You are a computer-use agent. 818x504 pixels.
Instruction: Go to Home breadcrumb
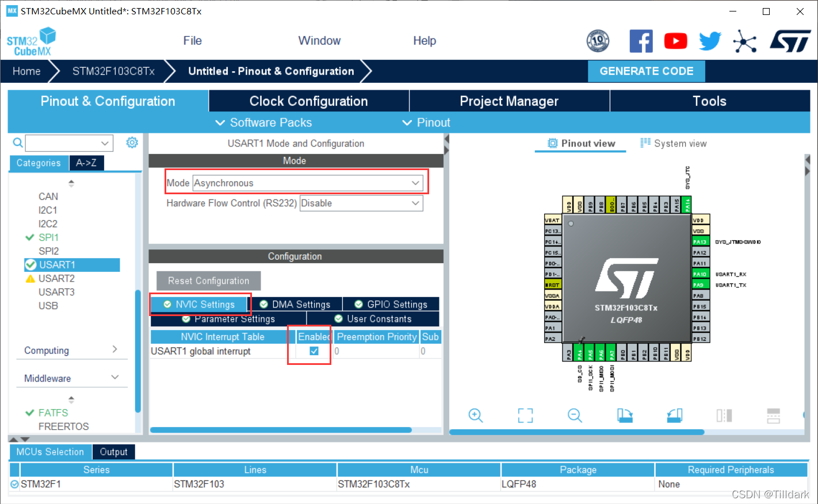[x=26, y=71]
